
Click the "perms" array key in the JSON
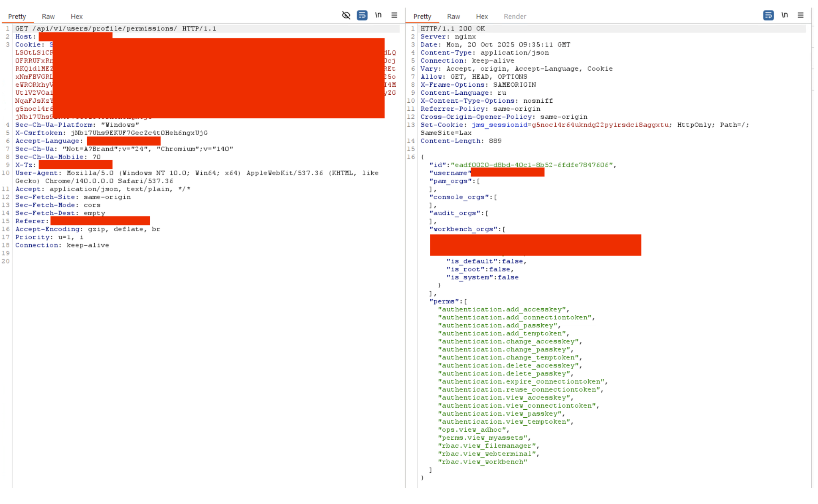point(443,301)
